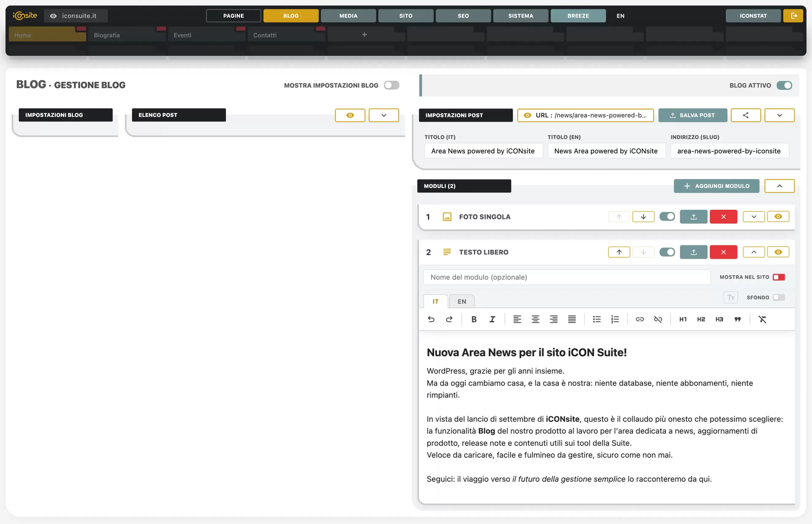Align text left
Image resolution: width=812 pixels, height=524 pixels.
coord(517,319)
